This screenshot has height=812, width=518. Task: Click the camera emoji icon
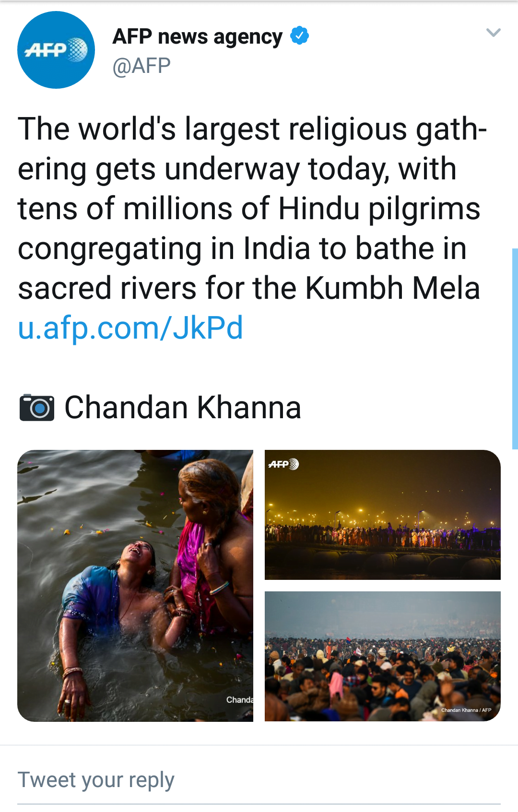pyautogui.click(x=37, y=408)
